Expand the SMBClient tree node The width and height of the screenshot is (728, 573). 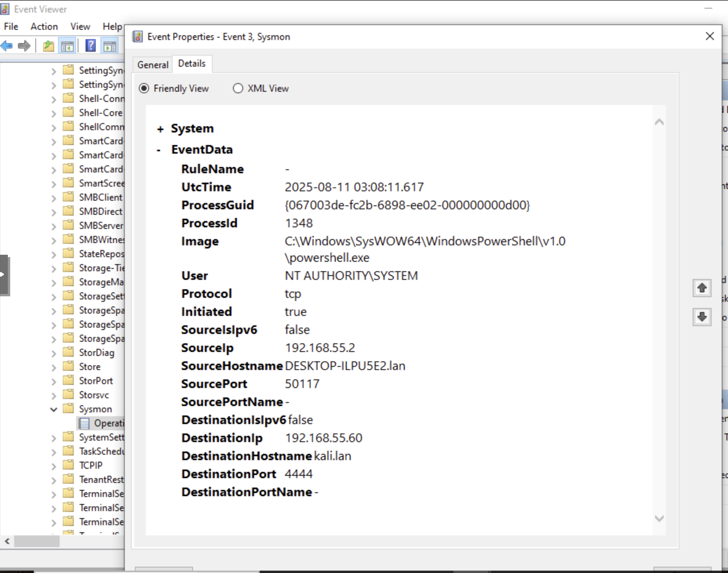point(54,198)
